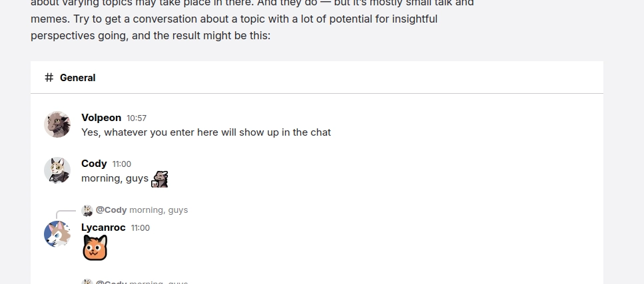Click the 11:00 timestamp beside Lycanroc
Image resolution: width=644 pixels, height=284 pixels.
pyautogui.click(x=141, y=228)
